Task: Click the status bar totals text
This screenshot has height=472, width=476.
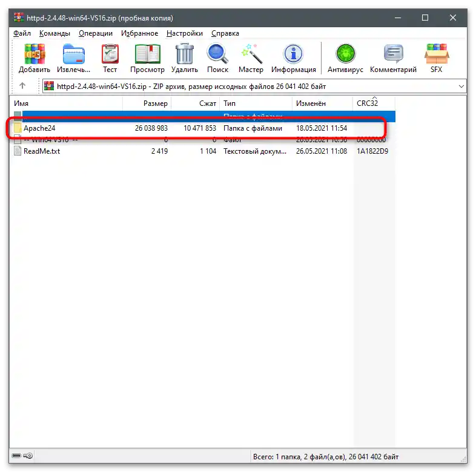Action: 326,456
